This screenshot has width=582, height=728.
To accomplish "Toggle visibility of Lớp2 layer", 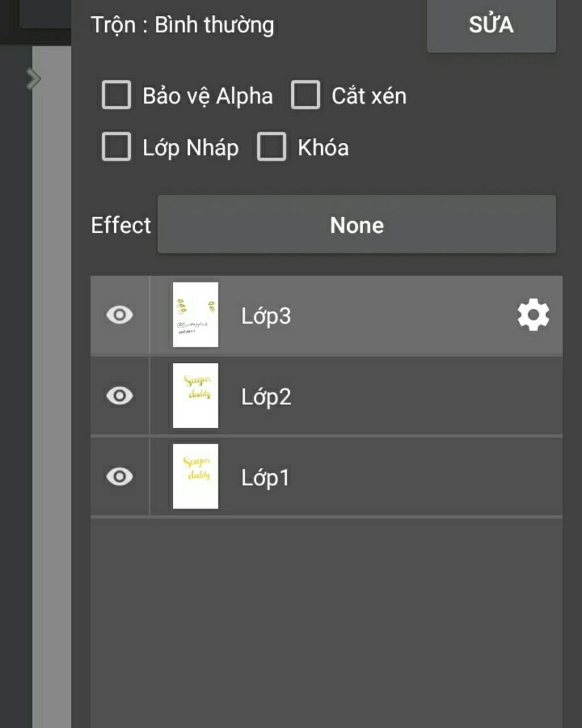I will pyautogui.click(x=119, y=396).
